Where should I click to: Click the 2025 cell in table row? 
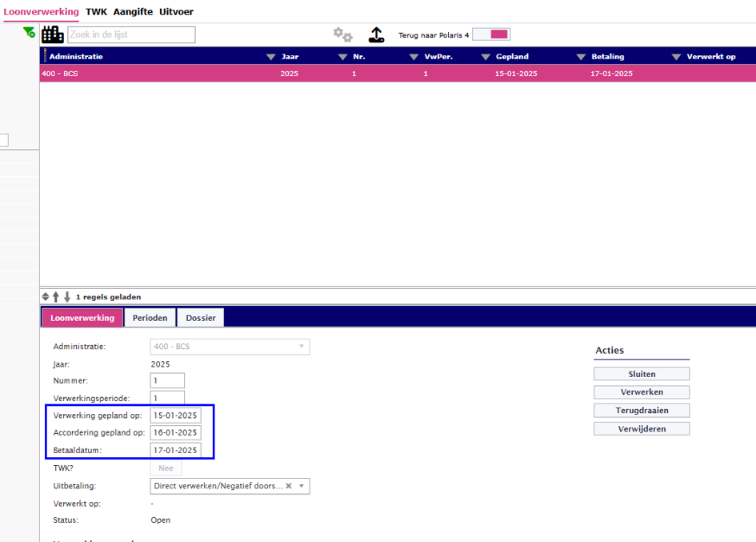click(x=290, y=74)
